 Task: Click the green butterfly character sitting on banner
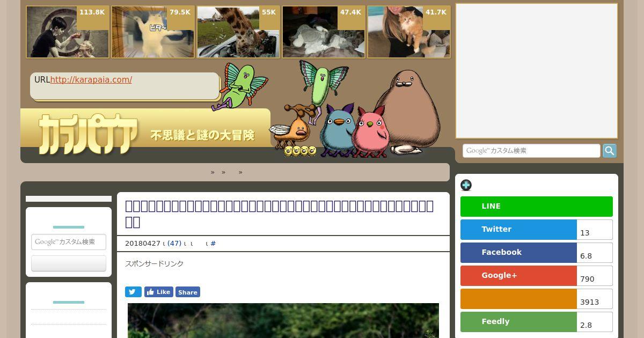click(240, 86)
